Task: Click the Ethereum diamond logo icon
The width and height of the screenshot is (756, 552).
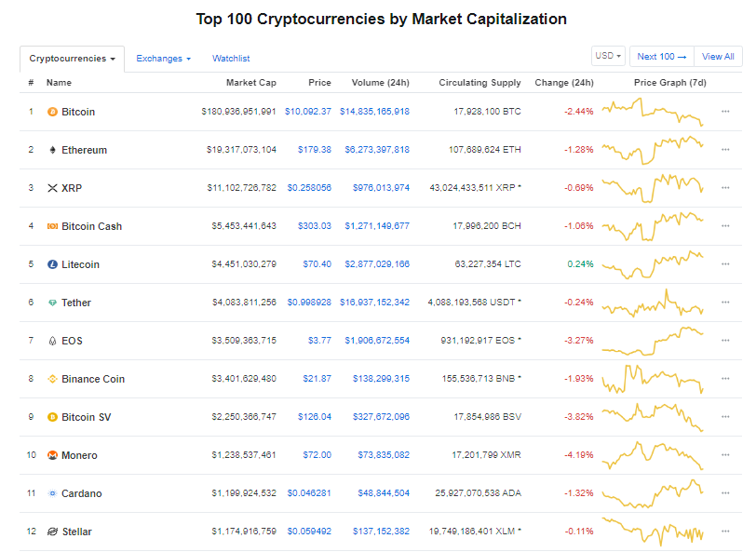Action: coord(52,150)
